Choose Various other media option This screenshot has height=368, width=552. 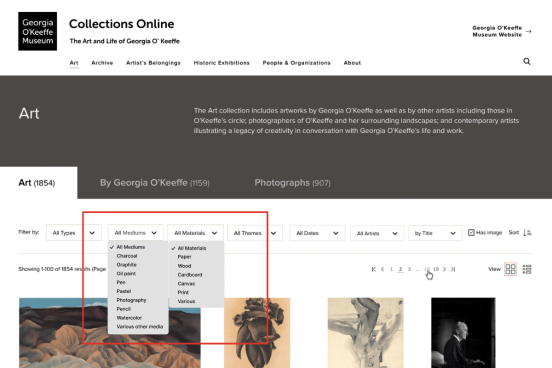click(x=140, y=326)
